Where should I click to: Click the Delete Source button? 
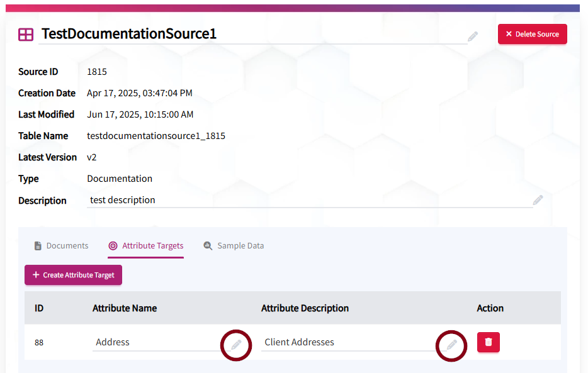coord(533,34)
